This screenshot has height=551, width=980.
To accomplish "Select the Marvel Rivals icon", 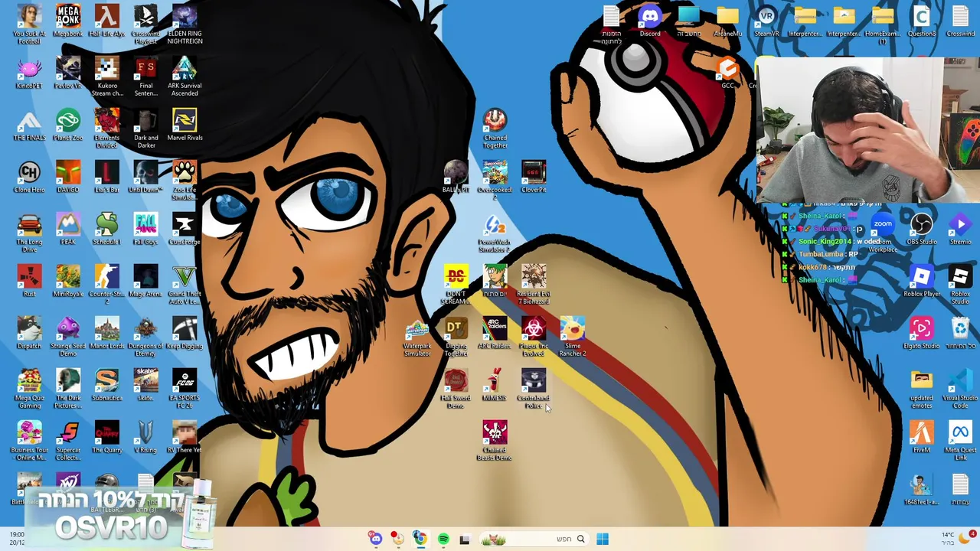I will pos(185,126).
